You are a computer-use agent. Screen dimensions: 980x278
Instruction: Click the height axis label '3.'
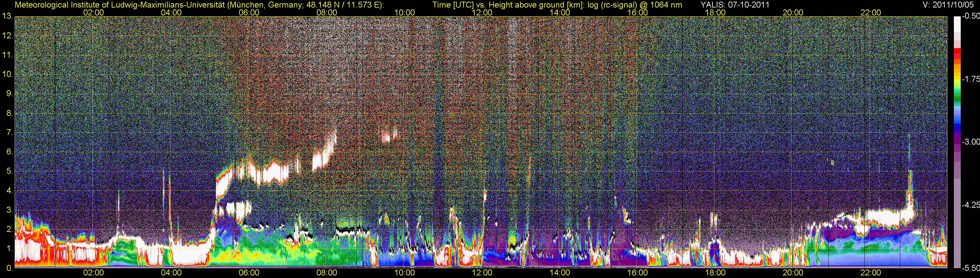pos(9,210)
